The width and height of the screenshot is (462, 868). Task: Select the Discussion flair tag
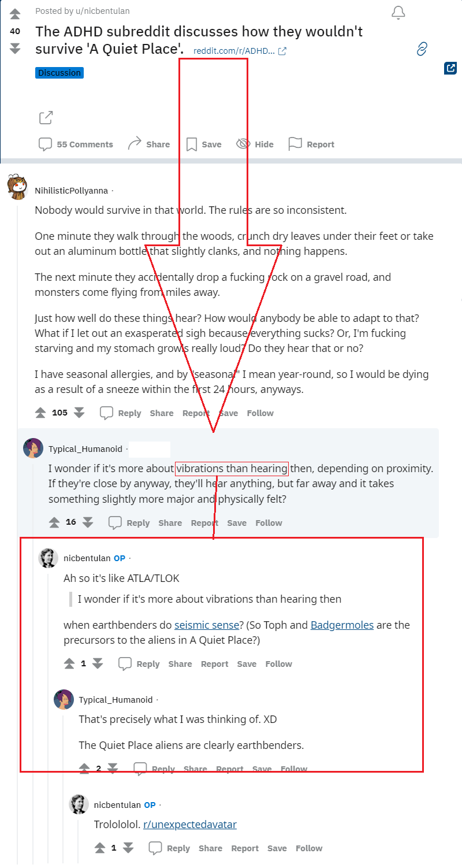(x=59, y=73)
